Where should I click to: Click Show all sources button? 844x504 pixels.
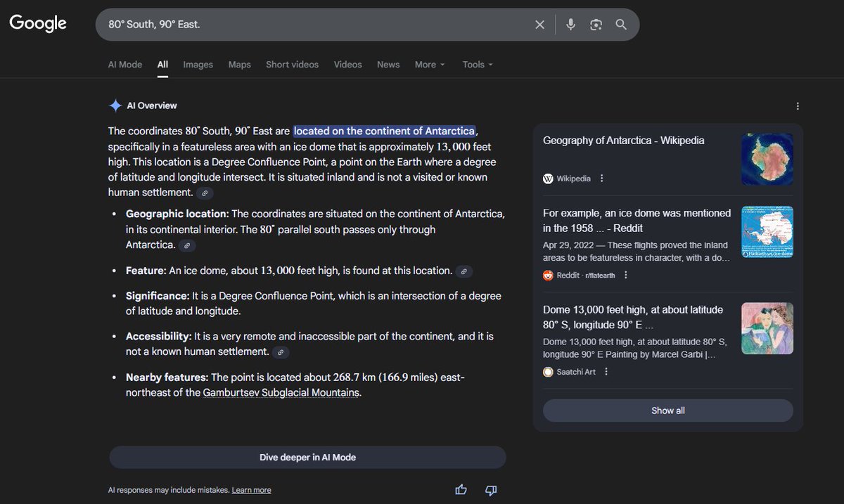pyautogui.click(x=667, y=411)
